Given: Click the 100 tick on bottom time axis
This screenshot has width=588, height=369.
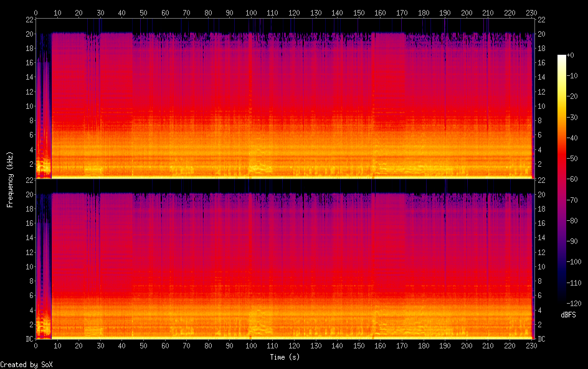Looking at the screenshot, I should pyautogui.click(x=251, y=346).
